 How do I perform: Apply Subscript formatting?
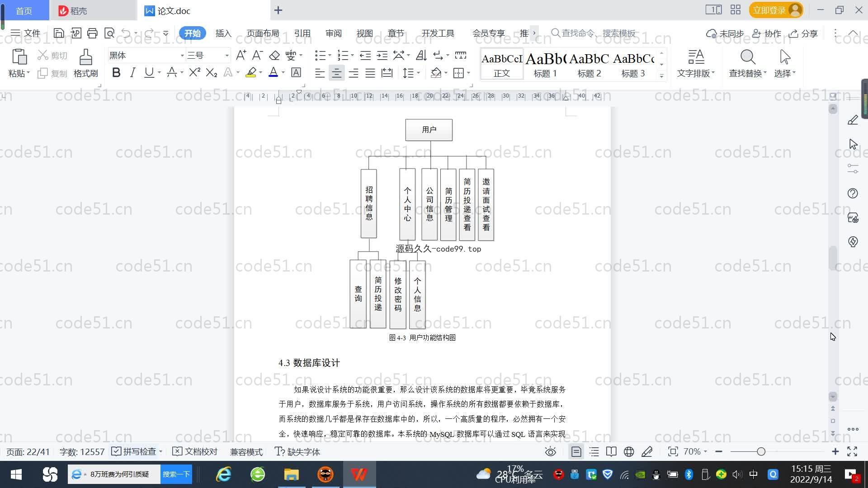point(211,72)
